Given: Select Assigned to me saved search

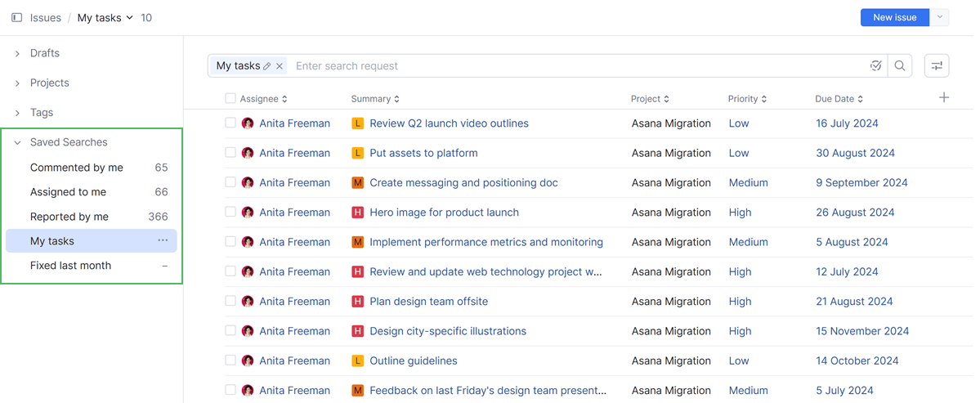Looking at the screenshot, I should click(69, 192).
